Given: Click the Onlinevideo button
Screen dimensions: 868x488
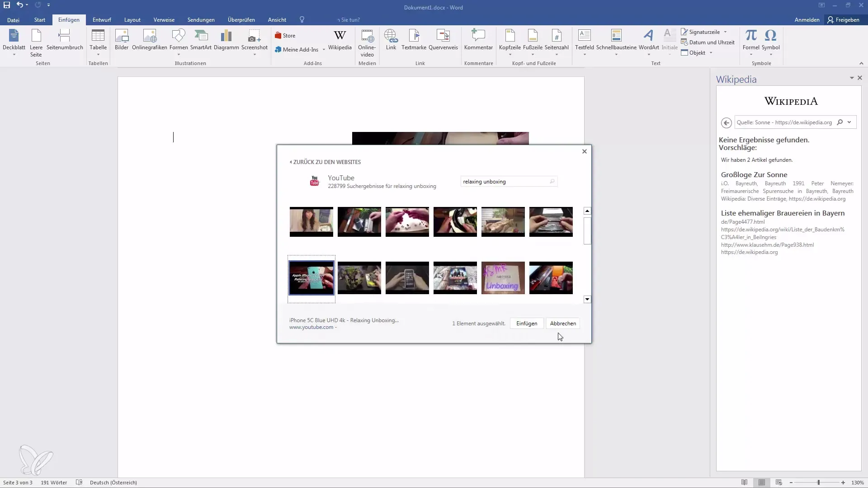Looking at the screenshot, I should (x=367, y=43).
